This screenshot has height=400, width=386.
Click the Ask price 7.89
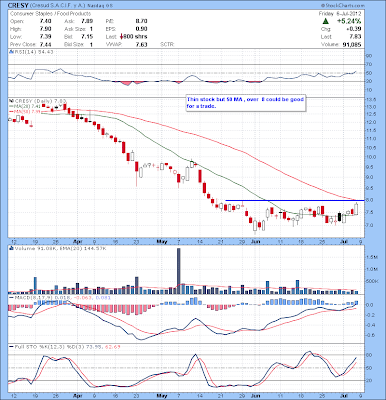point(87,21)
